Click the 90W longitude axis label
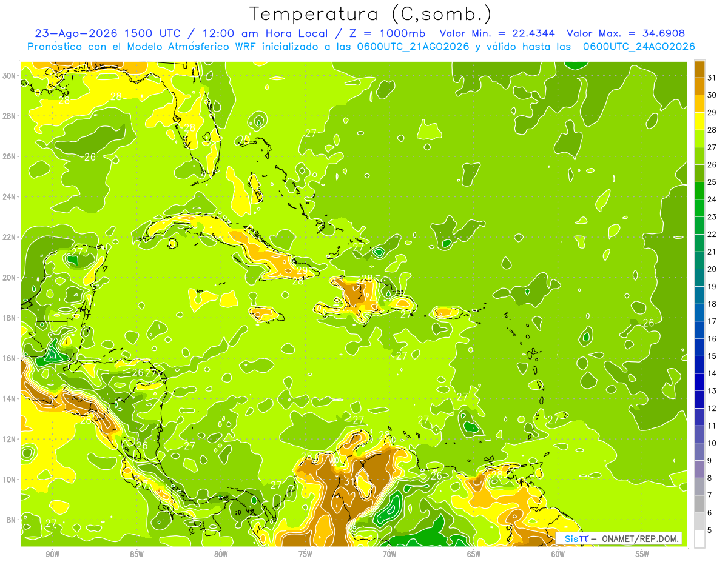 tap(52, 554)
